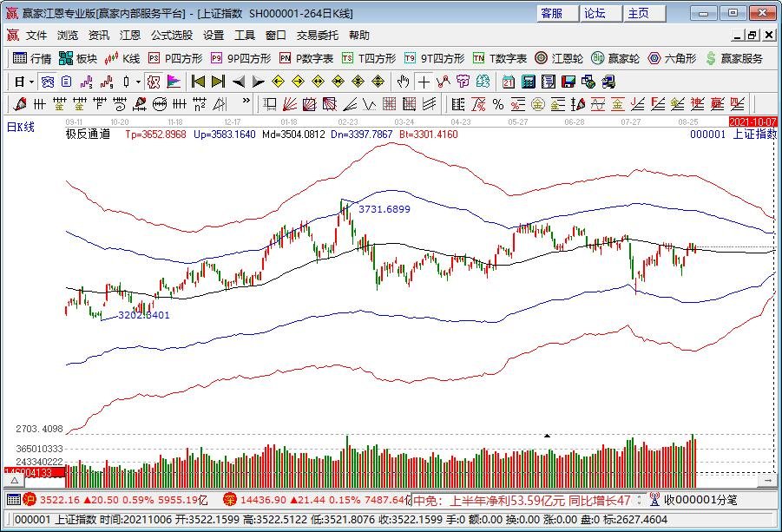Select the red fan lines drawing tool
The width and height of the screenshot is (782, 532).
[x=290, y=103]
